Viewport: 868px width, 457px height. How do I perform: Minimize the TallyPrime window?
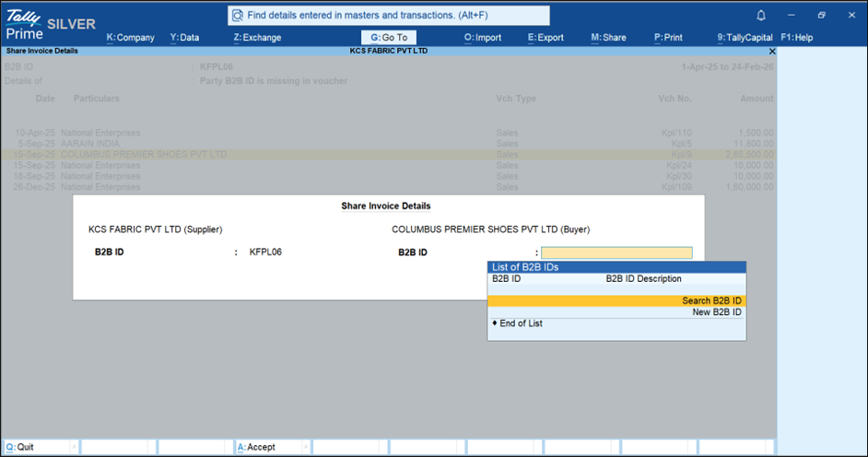[x=791, y=16]
